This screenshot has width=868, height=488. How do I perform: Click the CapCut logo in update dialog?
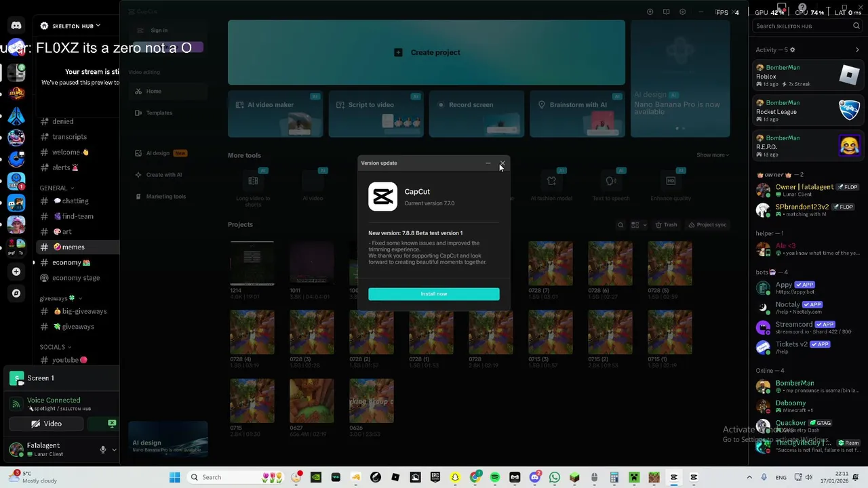point(382,197)
